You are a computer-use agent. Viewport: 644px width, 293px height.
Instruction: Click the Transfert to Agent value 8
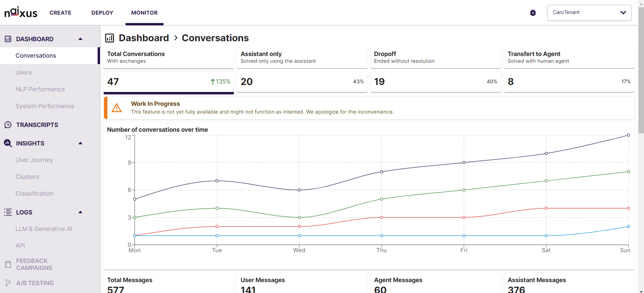511,82
